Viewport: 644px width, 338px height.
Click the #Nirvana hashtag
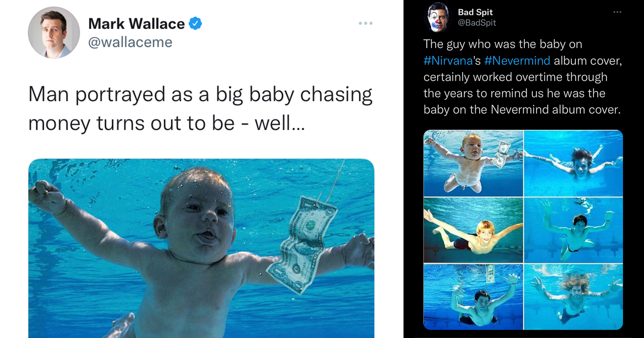(448, 61)
